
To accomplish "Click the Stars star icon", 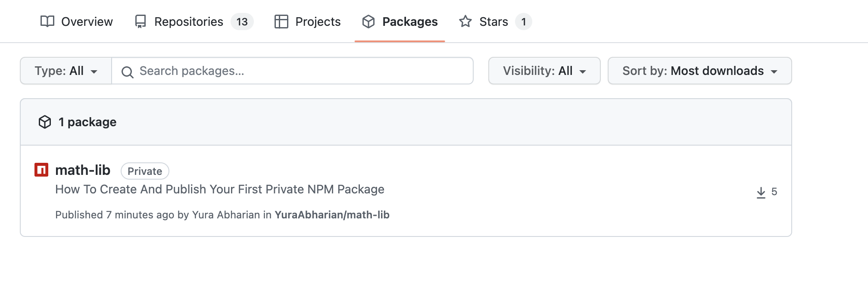I will tap(465, 22).
